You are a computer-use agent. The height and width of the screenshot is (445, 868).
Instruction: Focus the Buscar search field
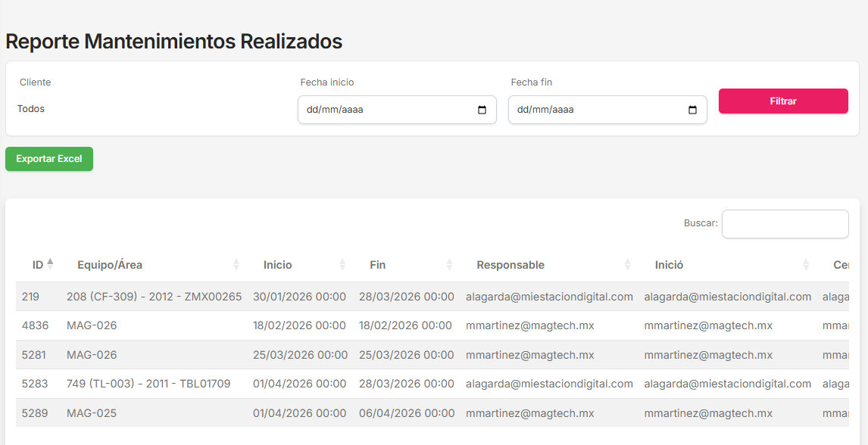click(785, 224)
